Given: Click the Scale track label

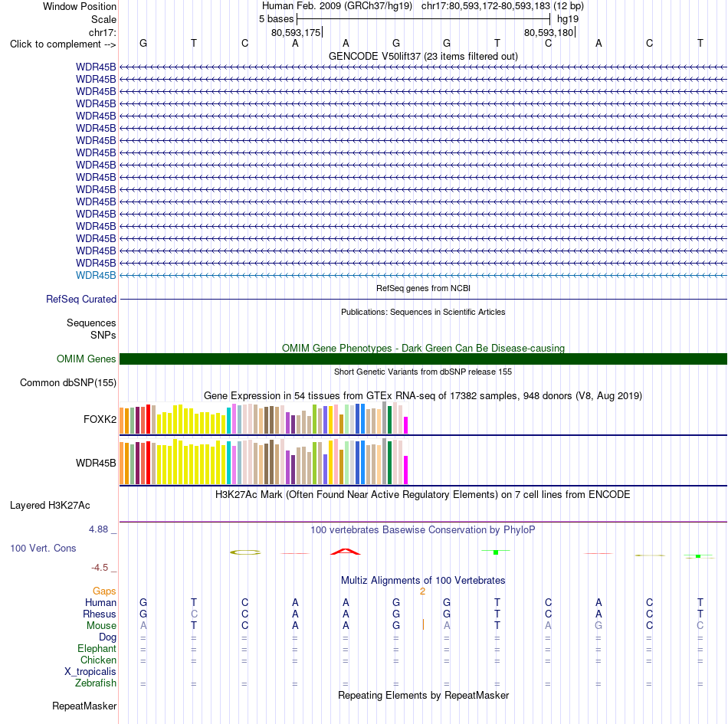Looking at the screenshot, I should 103,19.
